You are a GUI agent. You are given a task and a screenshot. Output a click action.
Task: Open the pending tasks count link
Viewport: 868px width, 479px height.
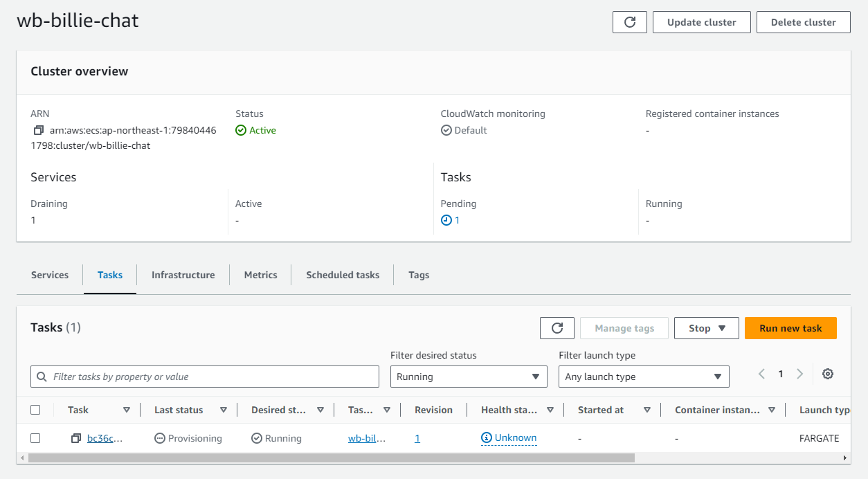click(x=457, y=220)
